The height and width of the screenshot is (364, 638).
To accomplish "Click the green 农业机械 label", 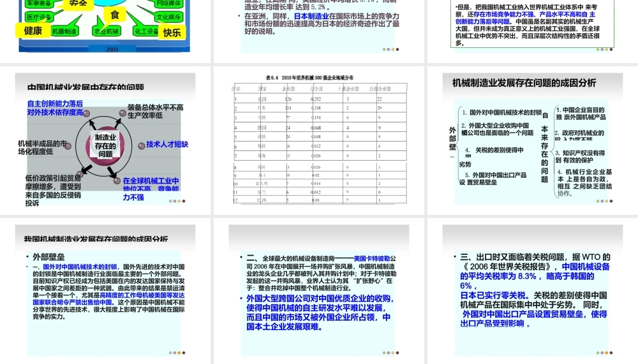I will (106, 31).
